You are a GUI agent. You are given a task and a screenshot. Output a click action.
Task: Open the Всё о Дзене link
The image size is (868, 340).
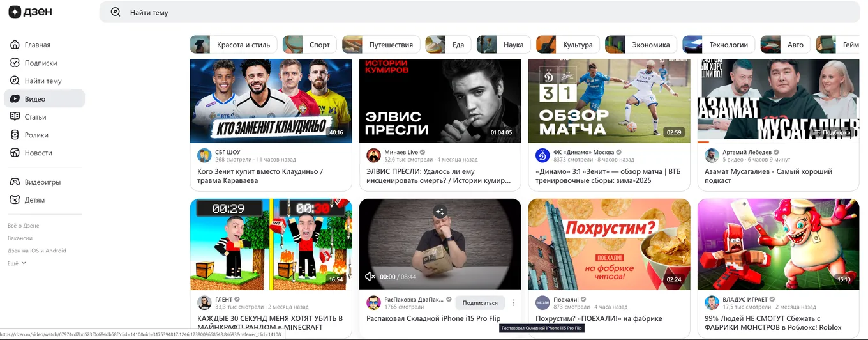tap(24, 226)
